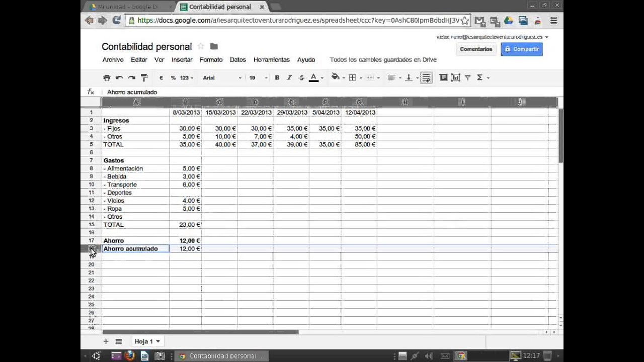Open the vertical align dropdown
This screenshot has height=362, width=644.
coord(411,77)
